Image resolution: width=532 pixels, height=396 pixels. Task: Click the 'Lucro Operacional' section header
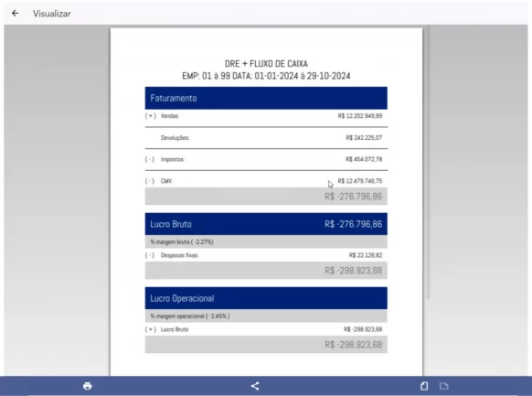[x=266, y=298]
